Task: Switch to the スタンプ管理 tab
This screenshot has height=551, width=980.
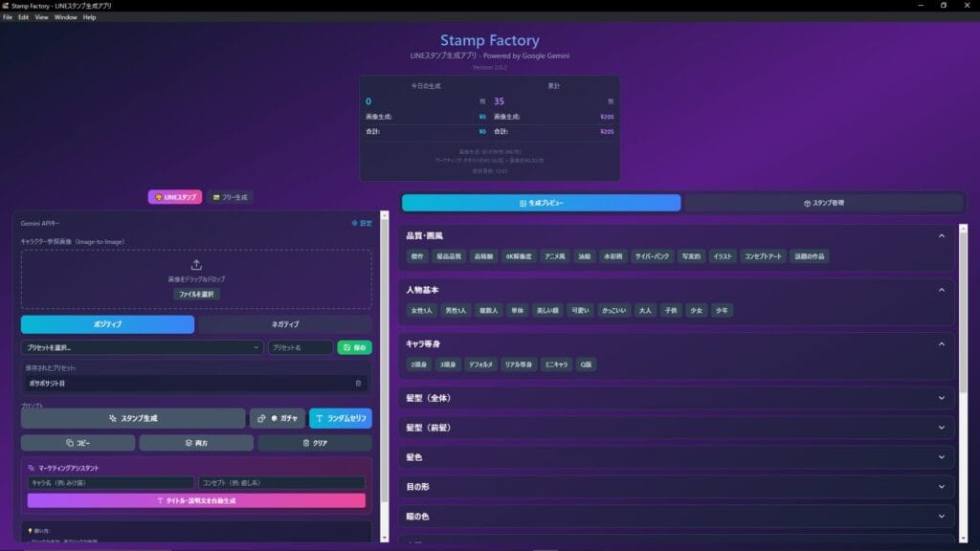Action: 823,203
